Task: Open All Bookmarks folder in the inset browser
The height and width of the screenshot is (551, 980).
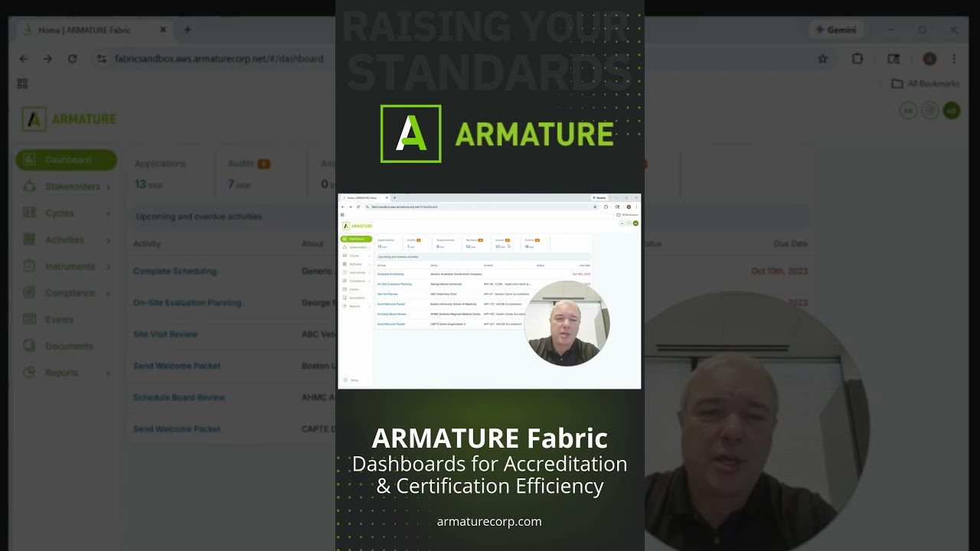Action: [x=627, y=215]
